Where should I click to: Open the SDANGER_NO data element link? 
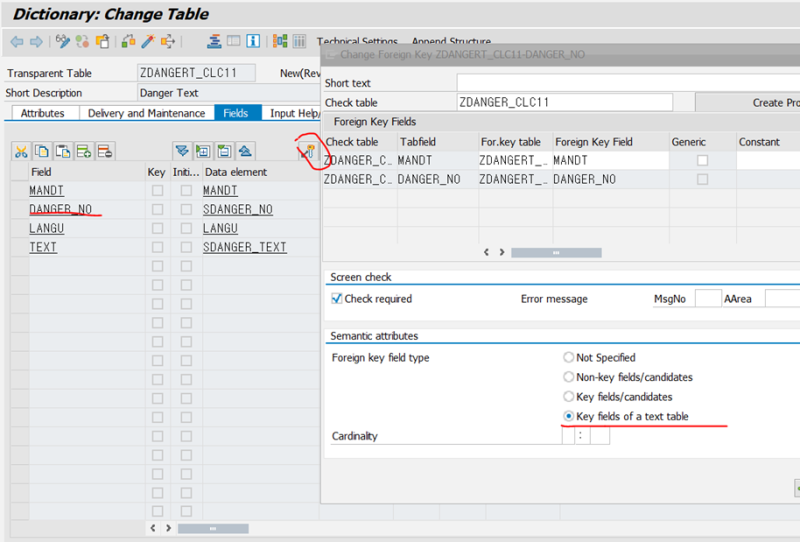tap(238, 209)
